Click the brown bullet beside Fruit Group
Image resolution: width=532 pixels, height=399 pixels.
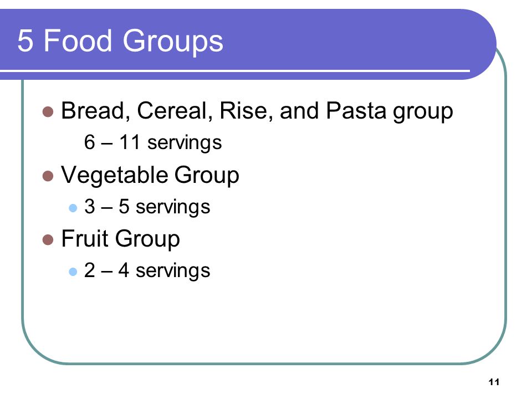point(48,239)
